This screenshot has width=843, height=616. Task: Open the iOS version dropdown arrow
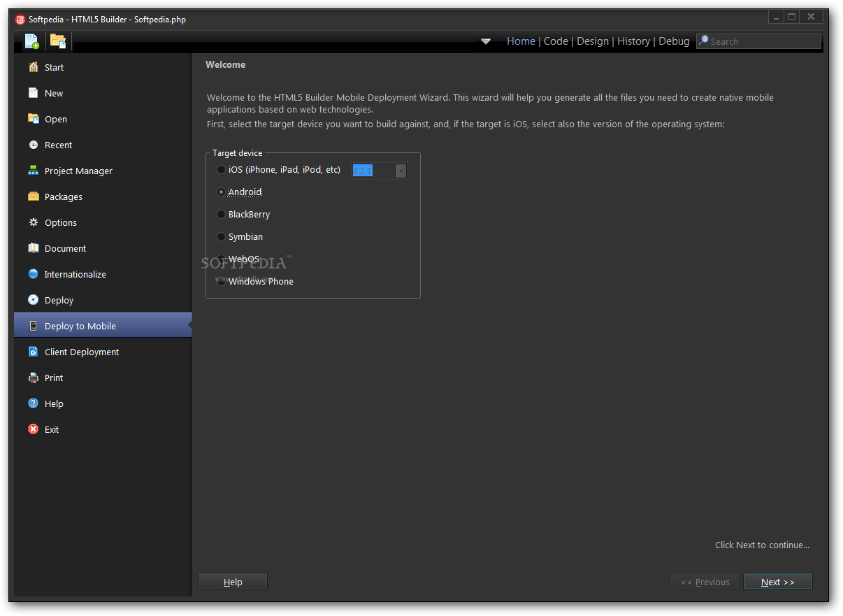tap(401, 171)
